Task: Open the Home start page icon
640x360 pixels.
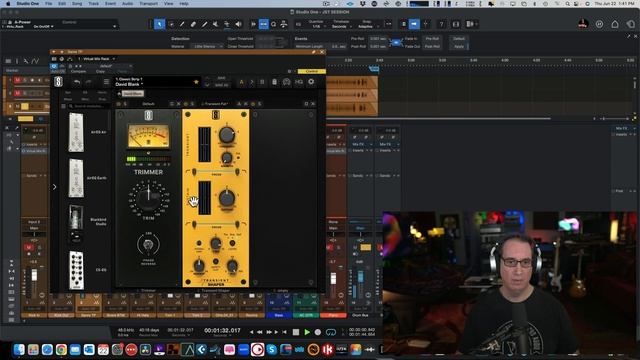Action: coord(615,24)
